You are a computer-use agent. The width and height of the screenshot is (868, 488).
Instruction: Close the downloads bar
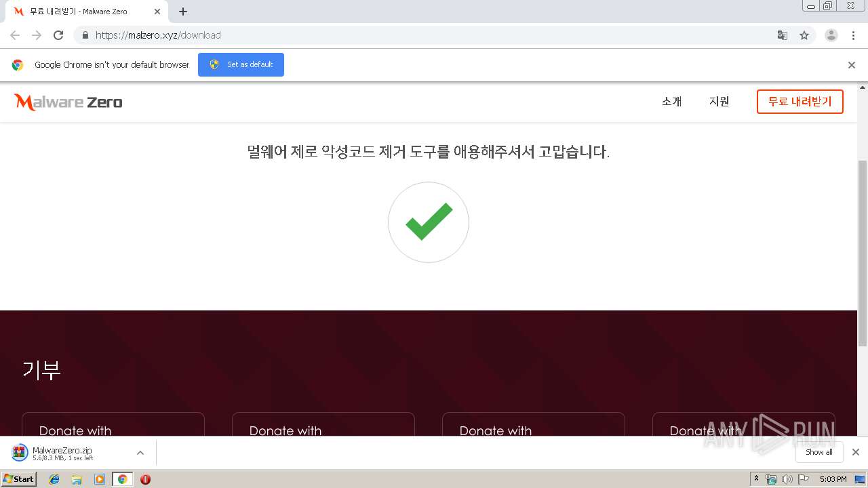click(x=856, y=452)
